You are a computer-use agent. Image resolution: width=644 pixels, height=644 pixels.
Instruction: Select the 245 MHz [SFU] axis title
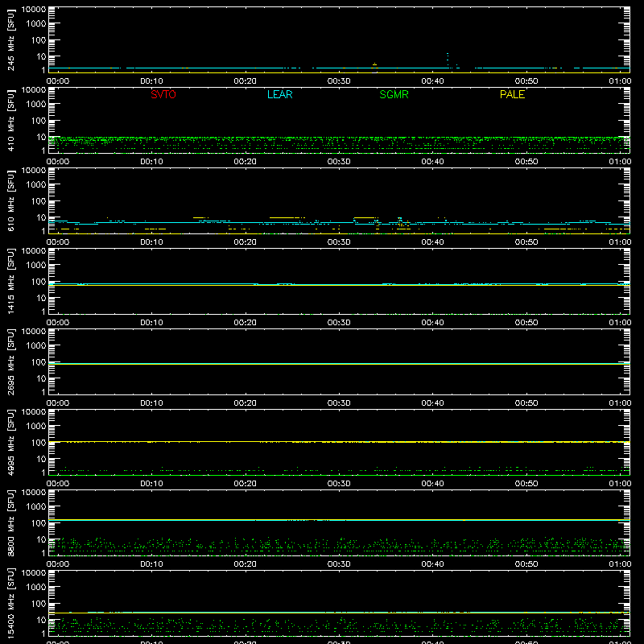[10, 39]
